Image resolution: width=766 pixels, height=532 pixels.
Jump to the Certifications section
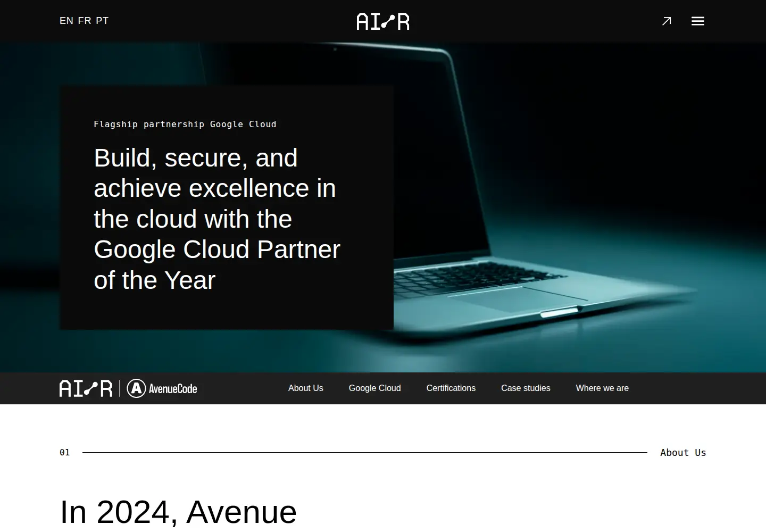(x=451, y=388)
